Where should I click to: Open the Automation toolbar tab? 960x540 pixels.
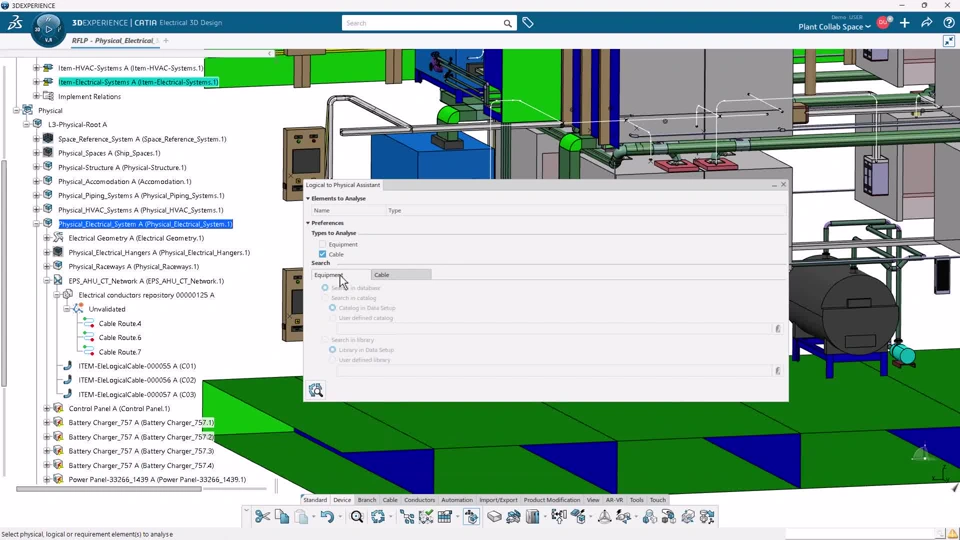(457, 500)
